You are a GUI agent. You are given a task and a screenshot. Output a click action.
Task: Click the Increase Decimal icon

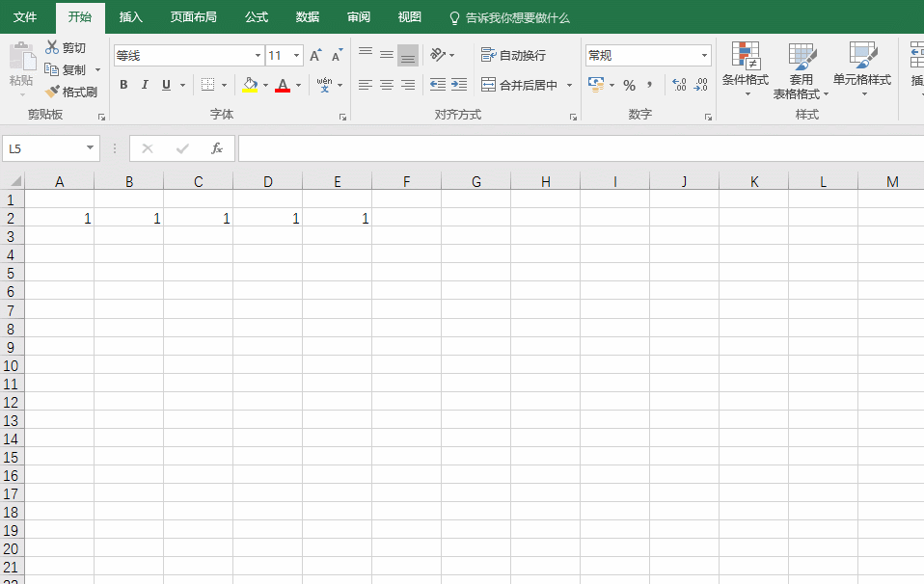point(679,86)
